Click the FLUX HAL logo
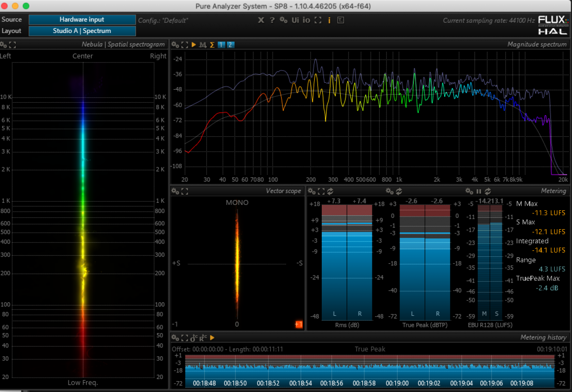Screen dimensions: 572x392 553,25
